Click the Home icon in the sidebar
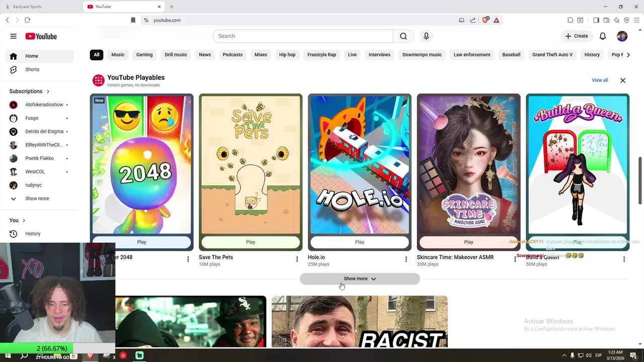 tap(14, 56)
